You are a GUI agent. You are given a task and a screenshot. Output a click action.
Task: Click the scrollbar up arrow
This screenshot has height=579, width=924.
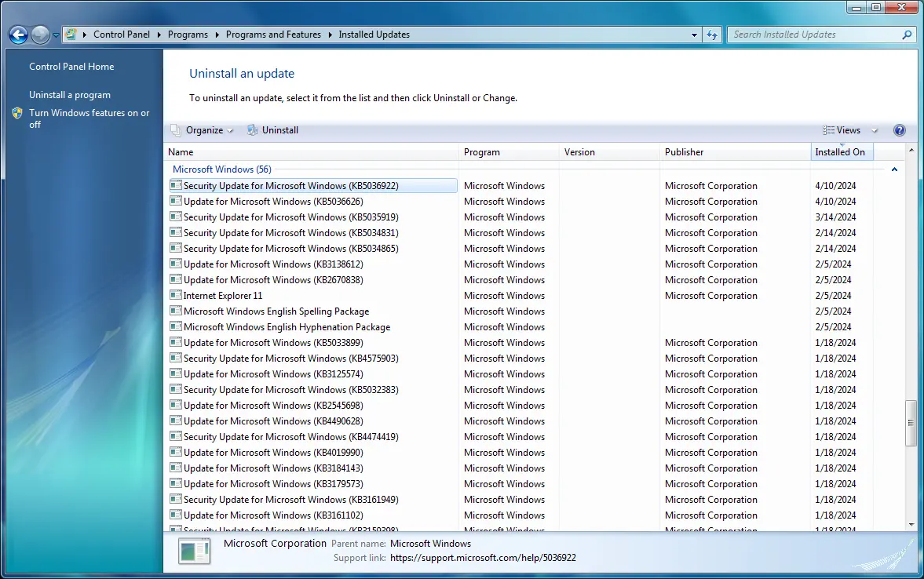coord(911,150)
